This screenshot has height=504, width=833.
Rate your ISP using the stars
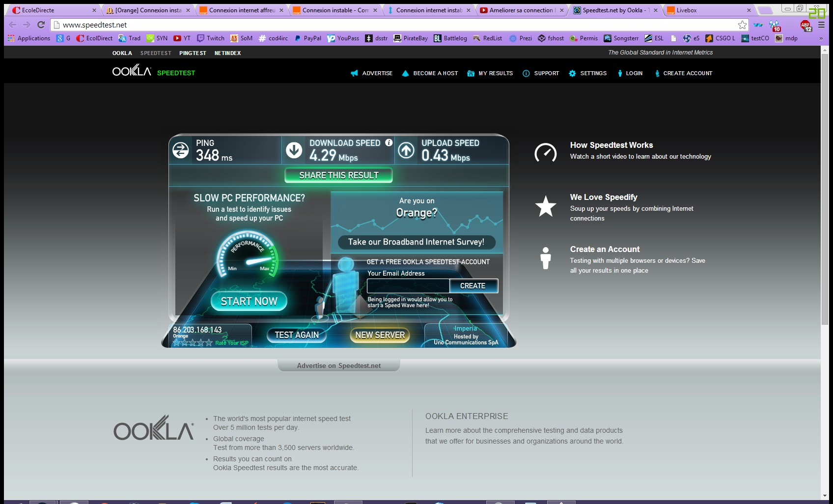point(193,342)
